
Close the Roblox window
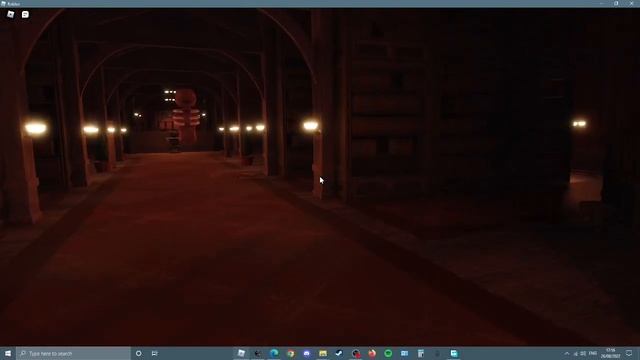[x=631, y=4]
